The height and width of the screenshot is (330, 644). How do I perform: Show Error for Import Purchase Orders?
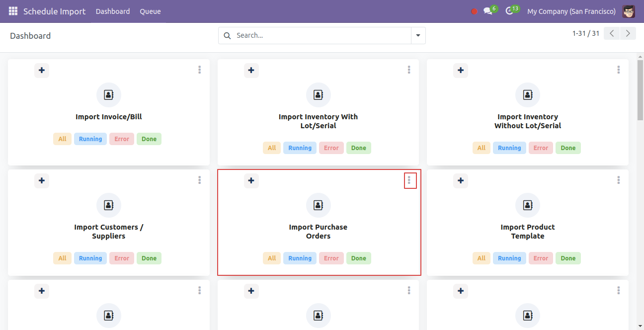click(x=331, y=258)
